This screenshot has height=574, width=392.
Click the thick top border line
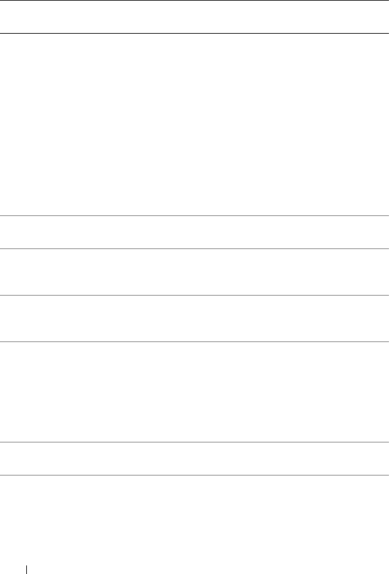point(196,1)
